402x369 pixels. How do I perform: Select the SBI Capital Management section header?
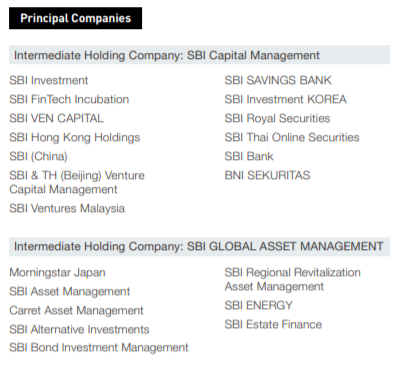pyautogui.click(x=199, y=55)
